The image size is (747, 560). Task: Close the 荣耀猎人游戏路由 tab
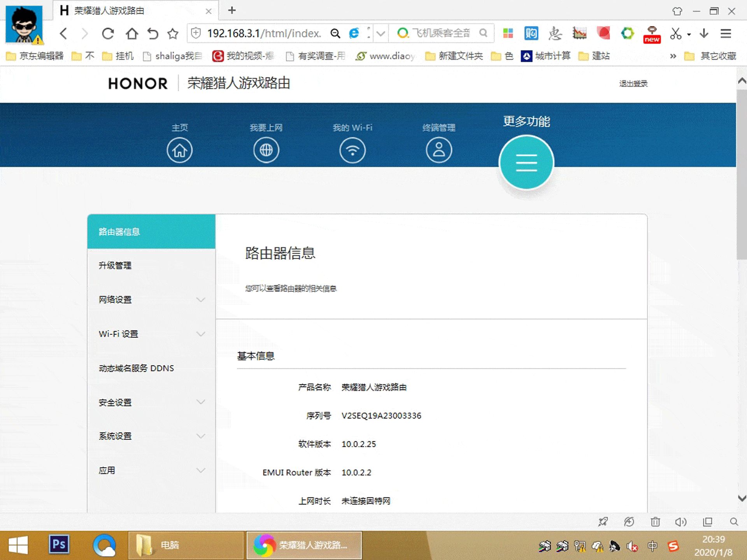(209, 11)
